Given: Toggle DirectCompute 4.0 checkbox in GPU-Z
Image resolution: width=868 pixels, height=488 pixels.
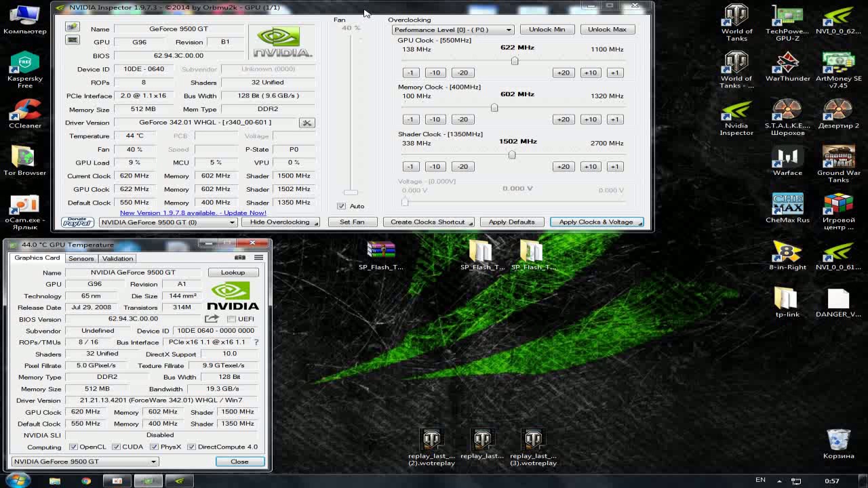Looking at the screenshot, I should coord(191,447).
